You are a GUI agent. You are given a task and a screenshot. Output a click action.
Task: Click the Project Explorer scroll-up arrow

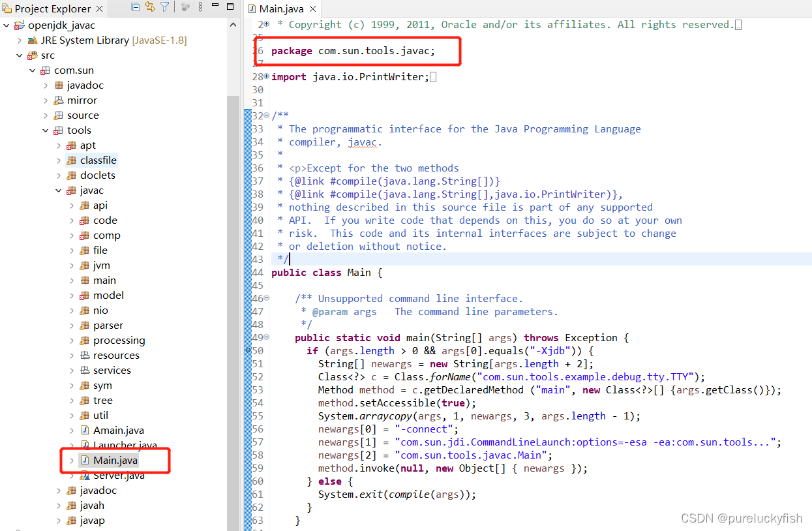pos(233,24)
